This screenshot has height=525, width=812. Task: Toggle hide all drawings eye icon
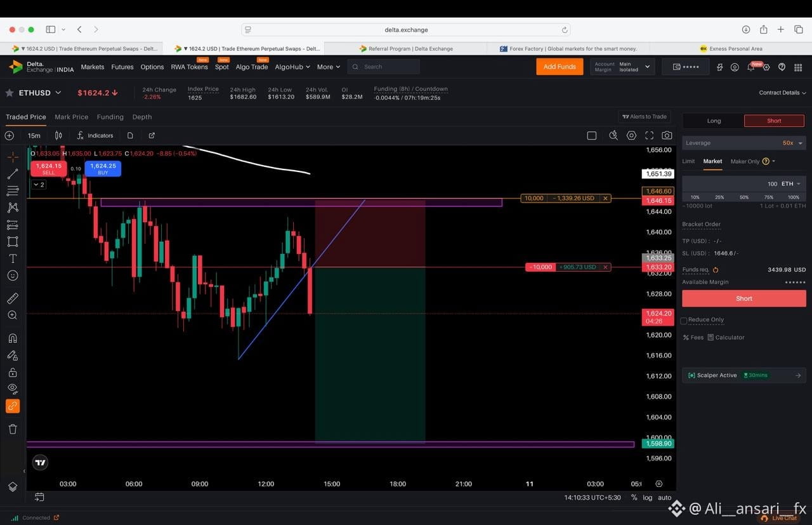pos(13,389)
